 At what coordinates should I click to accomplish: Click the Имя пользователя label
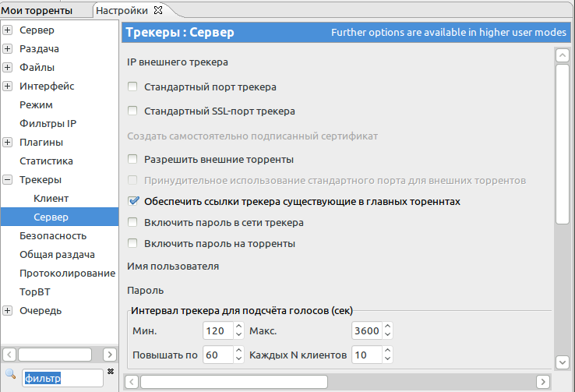(x=173, y=267)
